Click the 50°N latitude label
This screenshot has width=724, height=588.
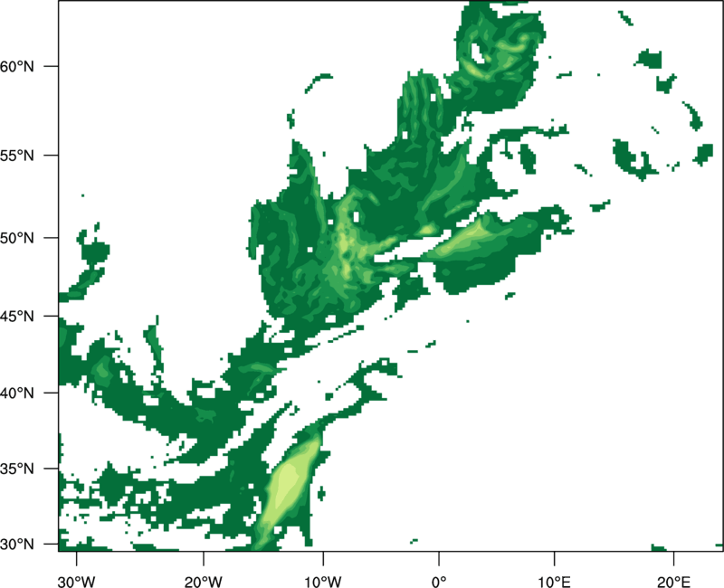[17, 238]
